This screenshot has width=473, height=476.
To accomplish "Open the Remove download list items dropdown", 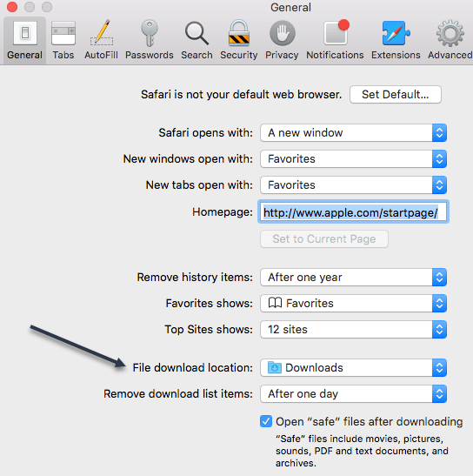I will coord(354,393).
